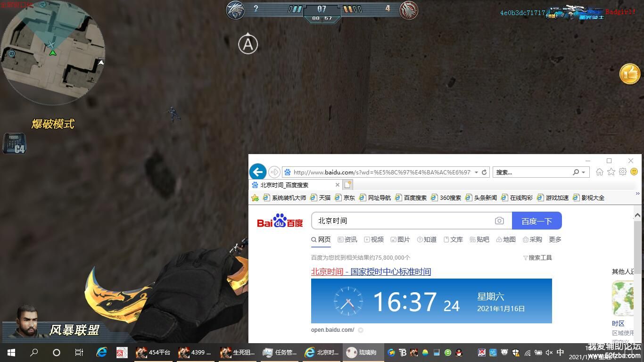Open the 在线购彩 bookmark
Image resolution: width=644 pixels, height=362 pixels.
pos(517,198)
